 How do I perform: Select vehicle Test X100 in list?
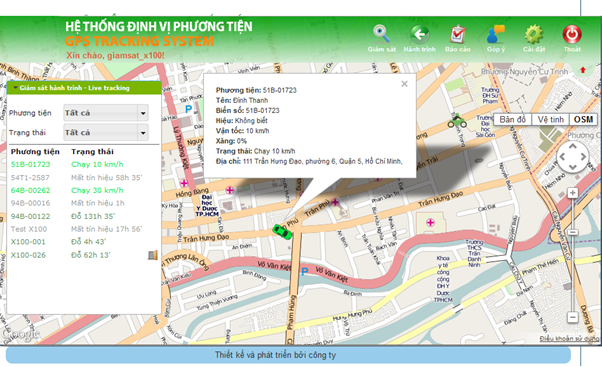pyautogui.click(x=29, y=229)
